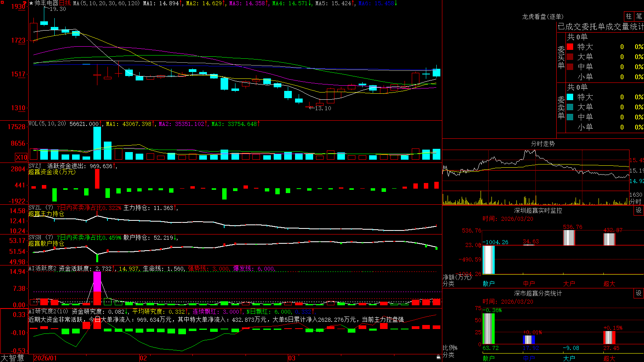Click the X10 volume scale box

coord(21,157)
